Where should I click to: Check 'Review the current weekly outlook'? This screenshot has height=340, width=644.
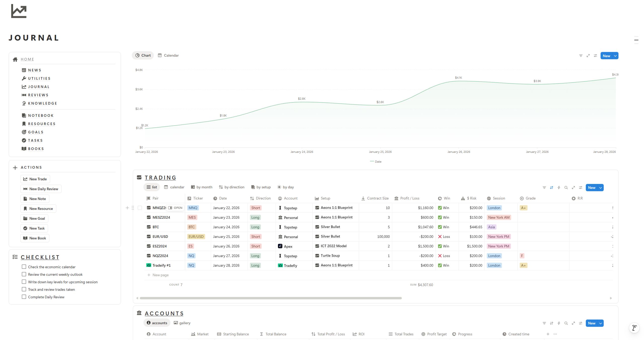click(x=24, y=274)
